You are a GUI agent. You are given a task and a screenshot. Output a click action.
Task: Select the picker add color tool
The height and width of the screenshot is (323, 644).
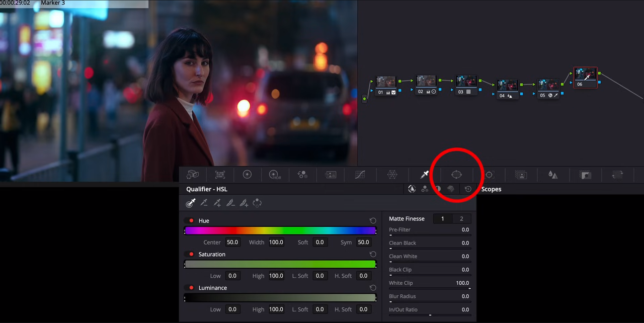[x=217, y=203]
